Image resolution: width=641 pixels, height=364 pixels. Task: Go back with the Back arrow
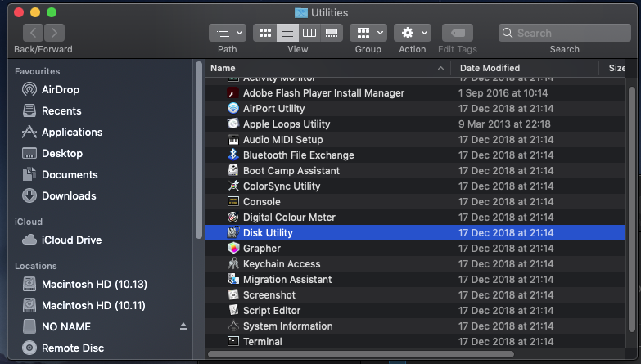point(33,33)
